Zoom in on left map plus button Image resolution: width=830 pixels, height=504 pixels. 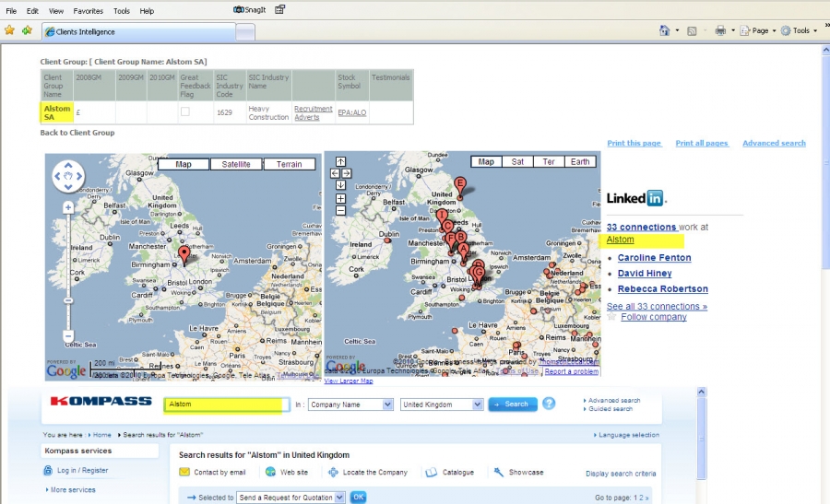click(68, 208)
